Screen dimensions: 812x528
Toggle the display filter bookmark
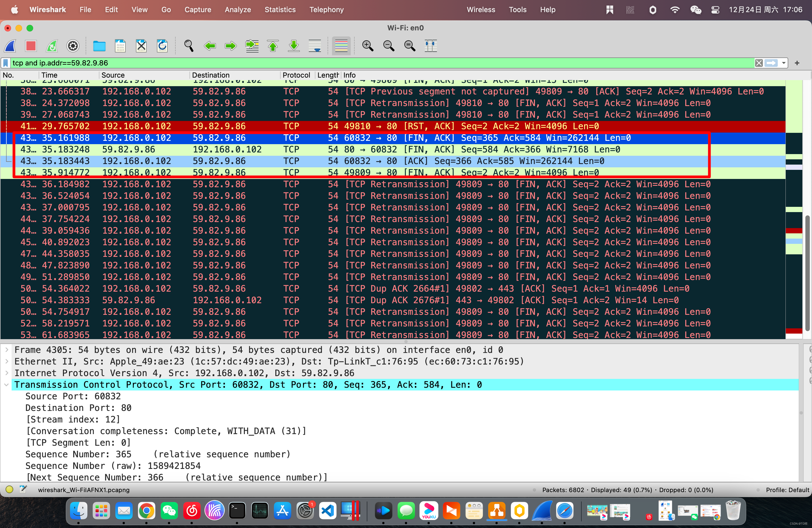tap(6, 63)
